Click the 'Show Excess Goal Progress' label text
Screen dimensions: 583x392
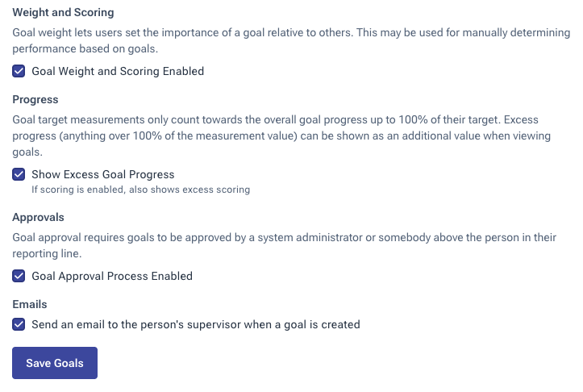(103, 174)
